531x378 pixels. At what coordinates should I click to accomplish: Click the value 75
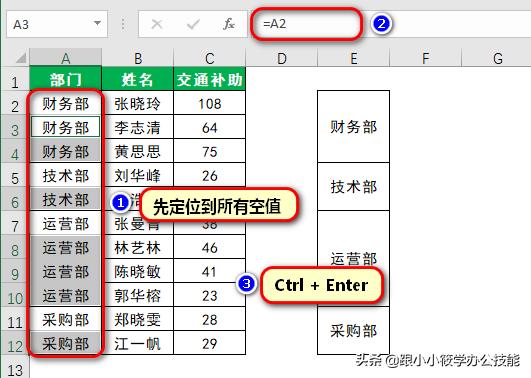click(x=210, y=152)
